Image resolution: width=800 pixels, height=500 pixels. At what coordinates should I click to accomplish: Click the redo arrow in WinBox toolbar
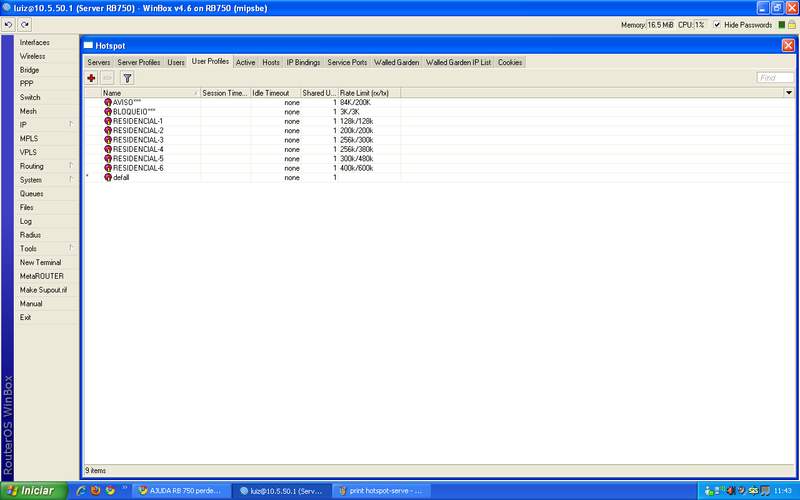[24, 24]
